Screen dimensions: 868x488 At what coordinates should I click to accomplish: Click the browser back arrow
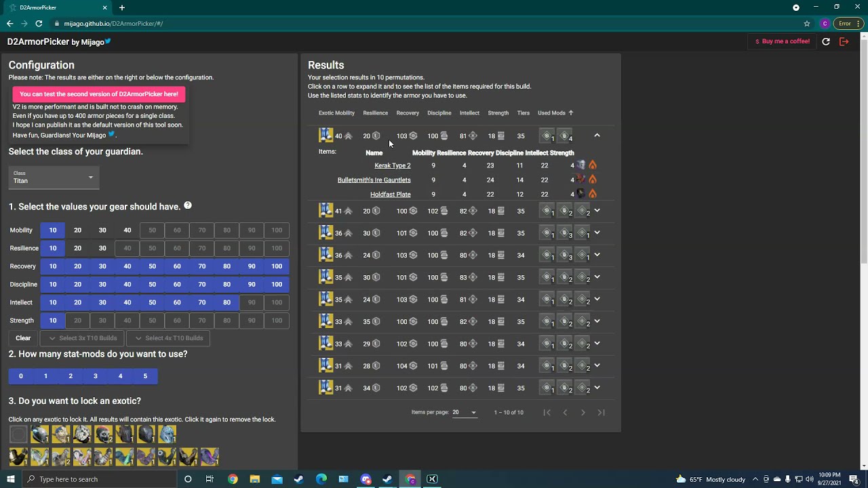pyautogui.click(x=9, y=23)
